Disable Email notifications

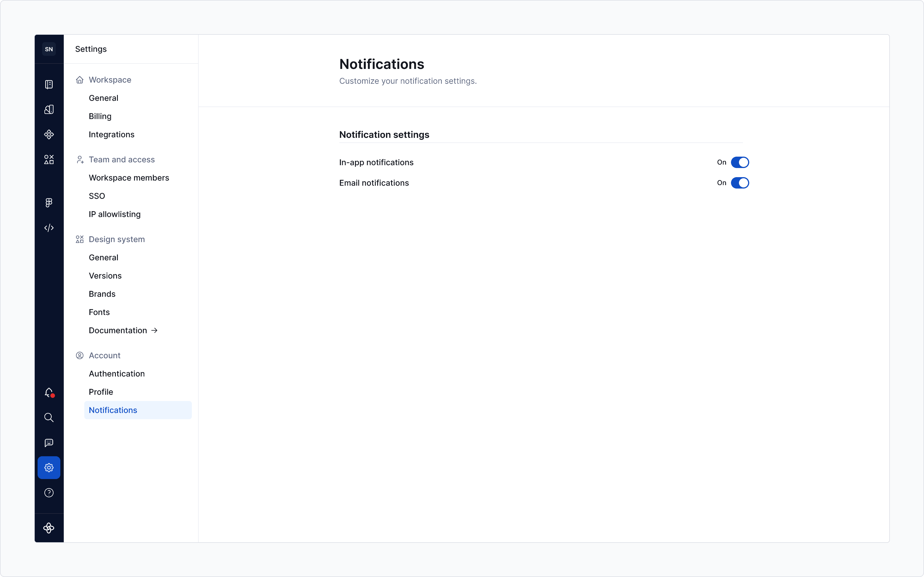click(740, 183)
